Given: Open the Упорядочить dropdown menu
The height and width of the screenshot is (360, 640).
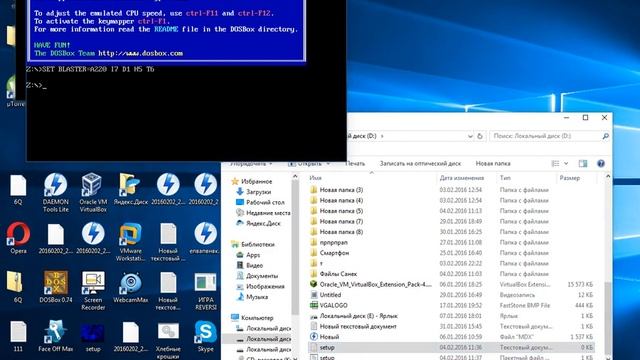Looking at the screenshot, I should (251, 164).
